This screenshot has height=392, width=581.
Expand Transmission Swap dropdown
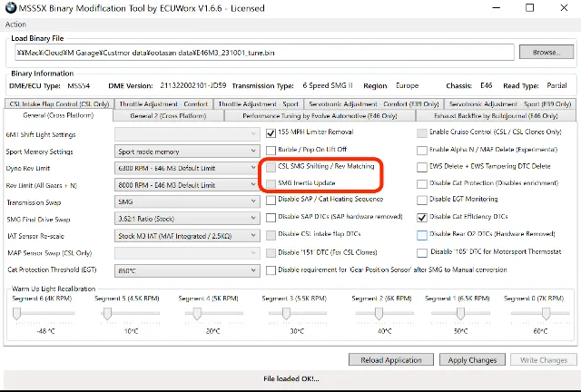click(x=187, y=202)
